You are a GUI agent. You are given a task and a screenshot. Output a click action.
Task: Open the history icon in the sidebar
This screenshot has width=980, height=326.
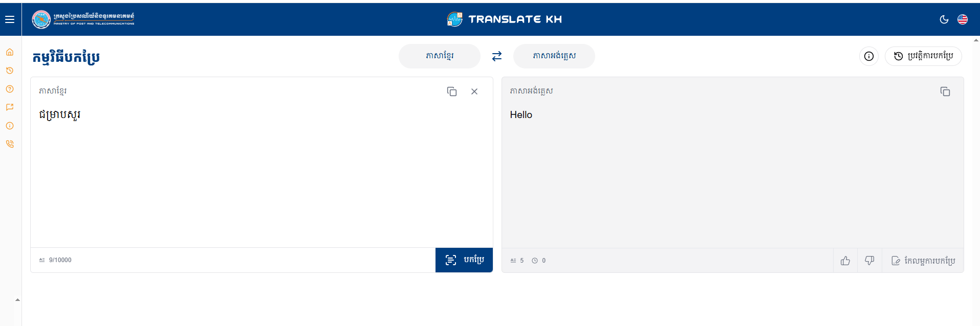click(10, 71)
